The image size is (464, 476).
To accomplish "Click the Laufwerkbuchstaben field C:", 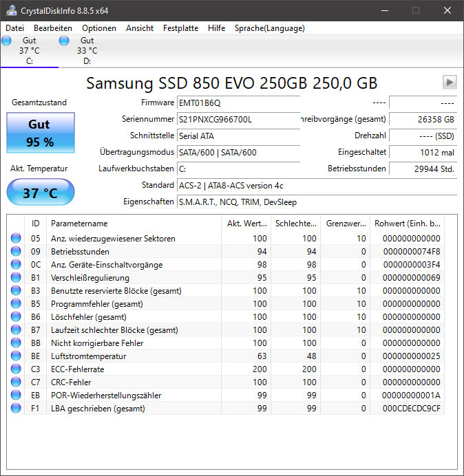I will [238, 169].
